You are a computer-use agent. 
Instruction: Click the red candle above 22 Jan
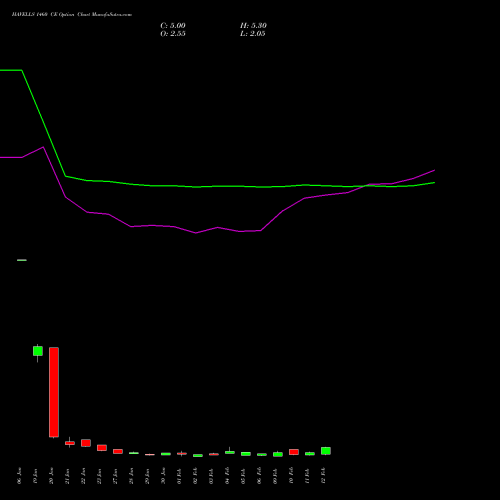tap(86, 443)
